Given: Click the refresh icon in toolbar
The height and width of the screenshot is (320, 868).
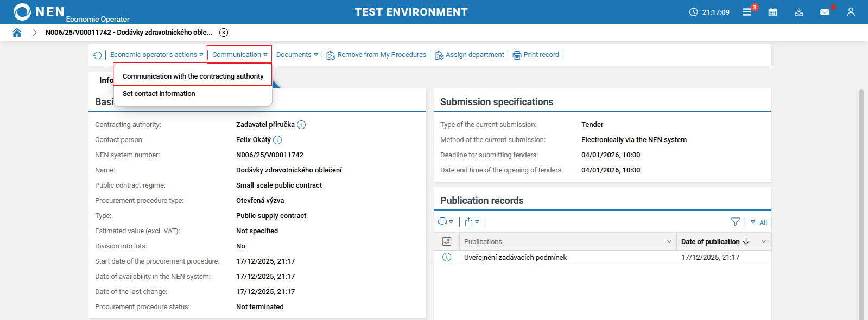Looking at the screenshot, I should [x=98, y=55].
